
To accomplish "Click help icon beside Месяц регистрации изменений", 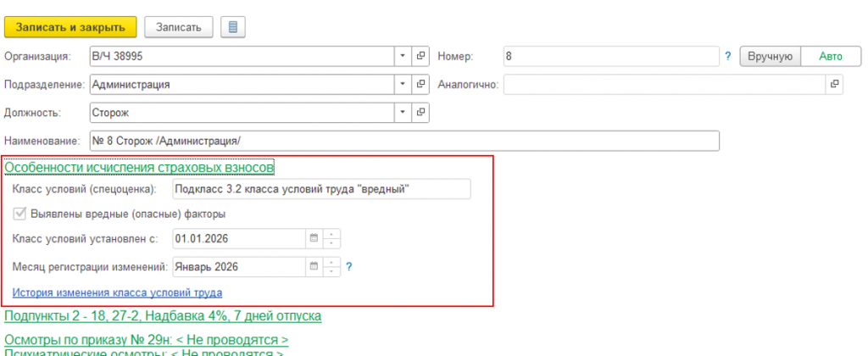I will tap(348, 267).
